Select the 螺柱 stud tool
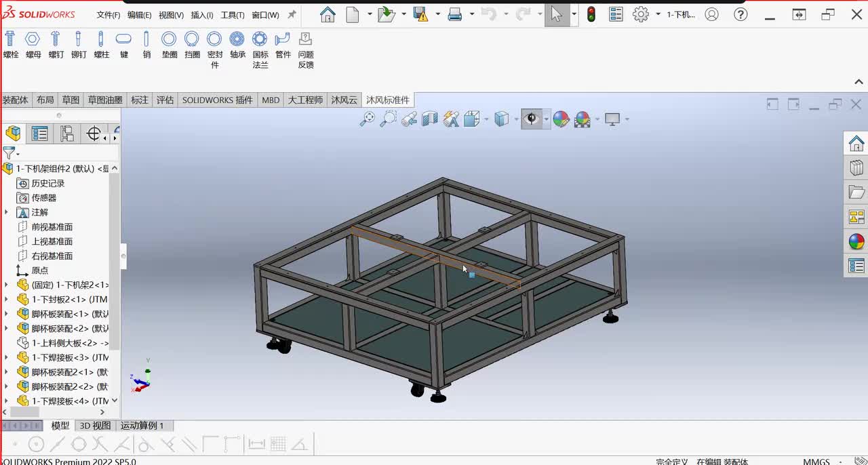 101,45
